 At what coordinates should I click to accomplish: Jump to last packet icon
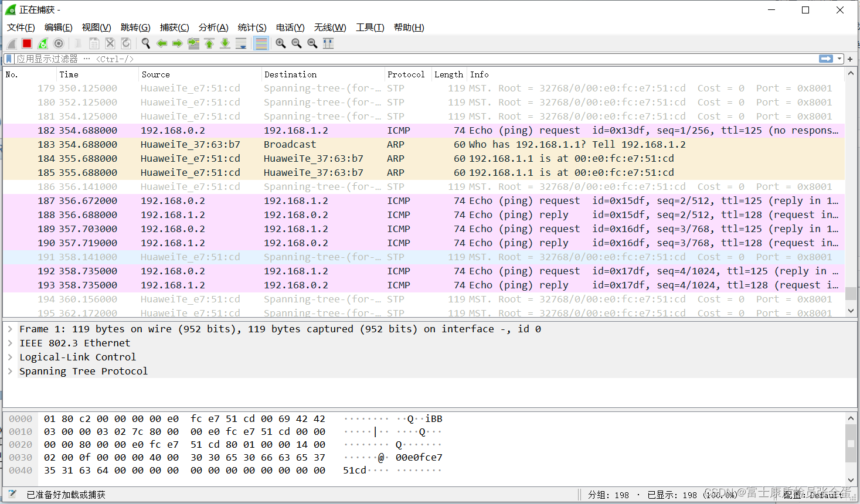(x=225, y=43)
